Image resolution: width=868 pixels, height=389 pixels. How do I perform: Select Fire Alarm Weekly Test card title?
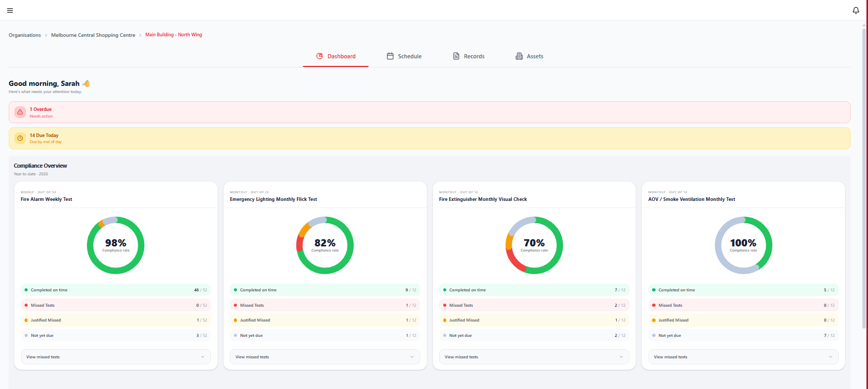click(47, 199)
